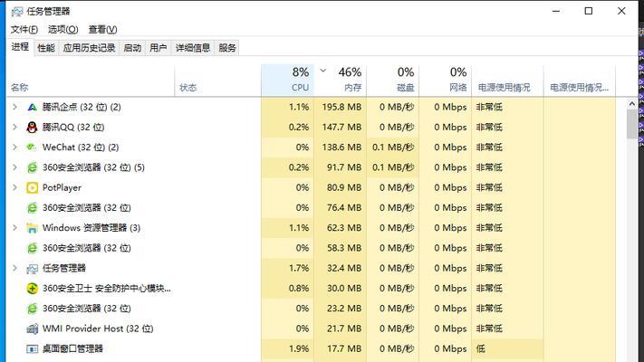Viewport: 644px width, 362px height.
Task: Select the WeChat (32 位) (2) row name
Action: 81,148
